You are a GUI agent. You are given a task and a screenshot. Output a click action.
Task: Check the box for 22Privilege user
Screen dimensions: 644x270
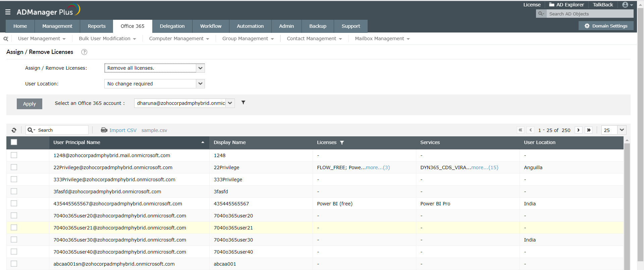click(14, 167)
